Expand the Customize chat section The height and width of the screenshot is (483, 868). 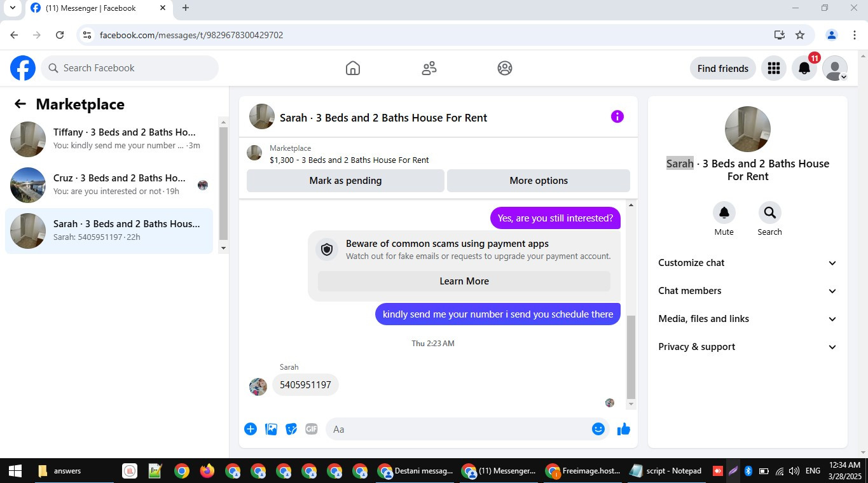tap(748, 263)
